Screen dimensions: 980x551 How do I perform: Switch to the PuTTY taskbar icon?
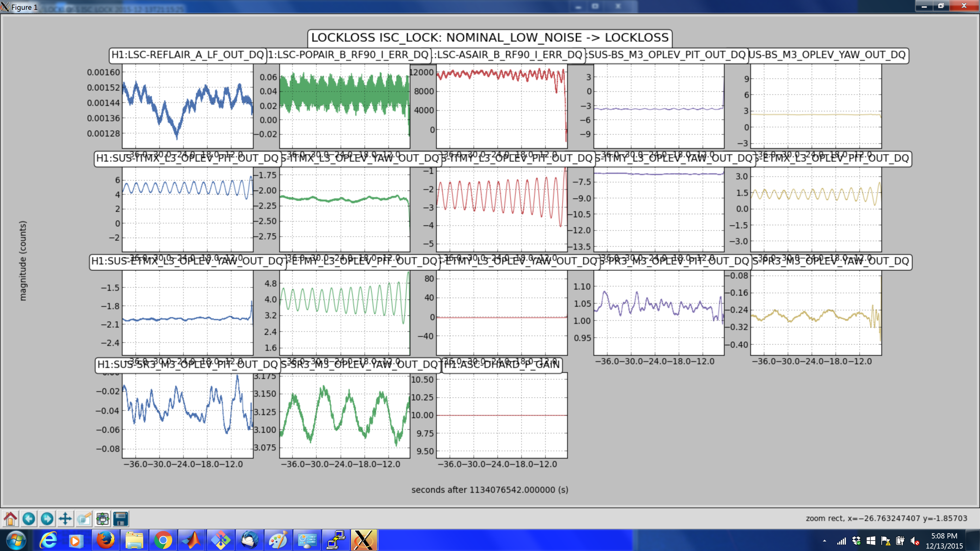(x=336, y=540)
